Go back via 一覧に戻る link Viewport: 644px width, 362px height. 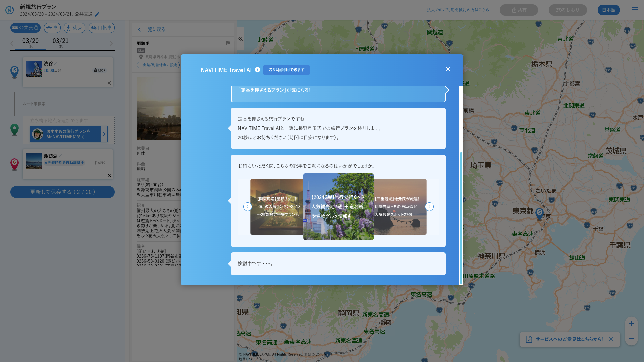coord(152,29)
